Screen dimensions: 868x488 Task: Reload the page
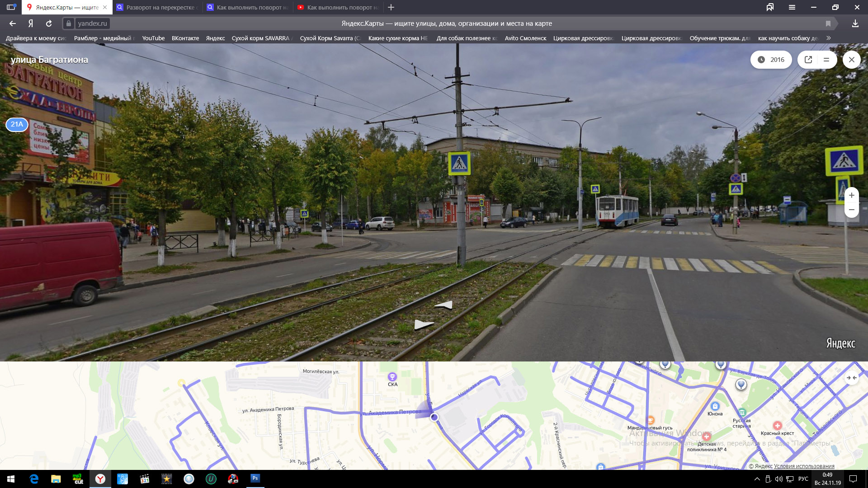coord(49,23)
